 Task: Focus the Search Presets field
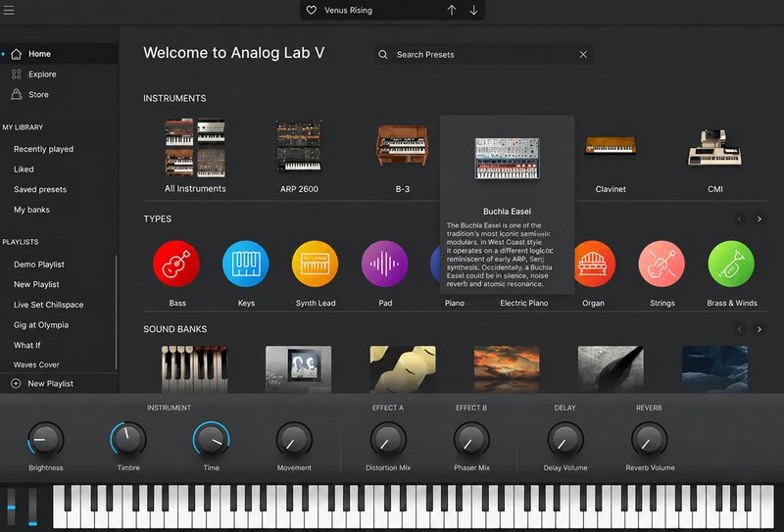click(x=484, y=55)
